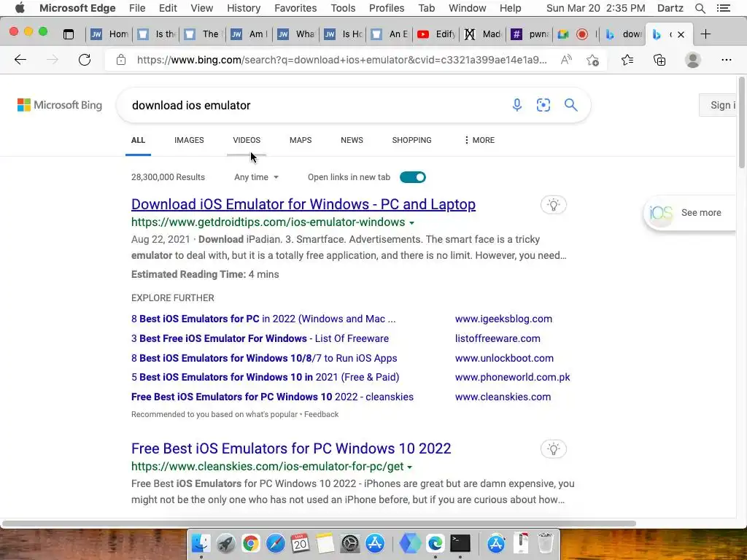Open the Collections panel
The image size is (747, 560).
659,60
